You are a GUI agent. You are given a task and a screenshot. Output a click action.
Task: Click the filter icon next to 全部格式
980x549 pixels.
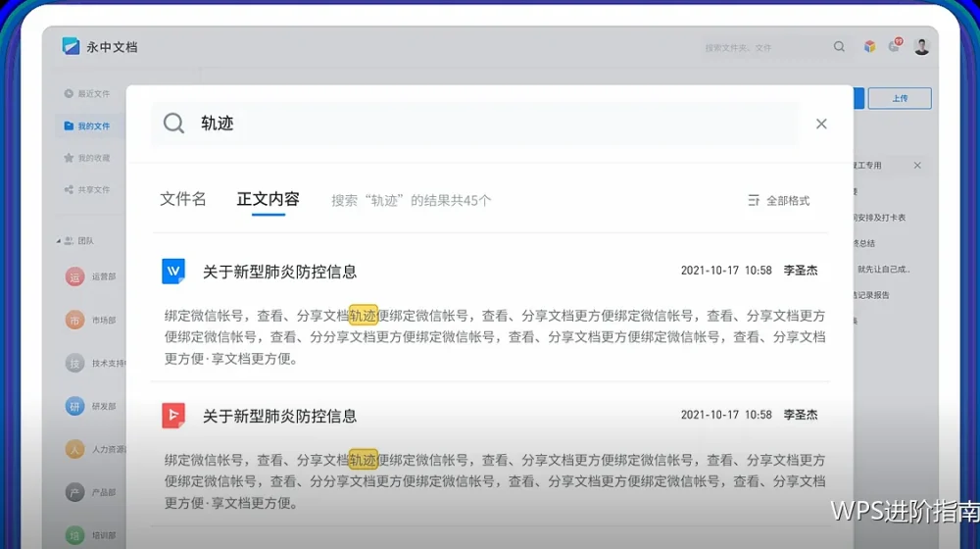[x=754, y=201]
